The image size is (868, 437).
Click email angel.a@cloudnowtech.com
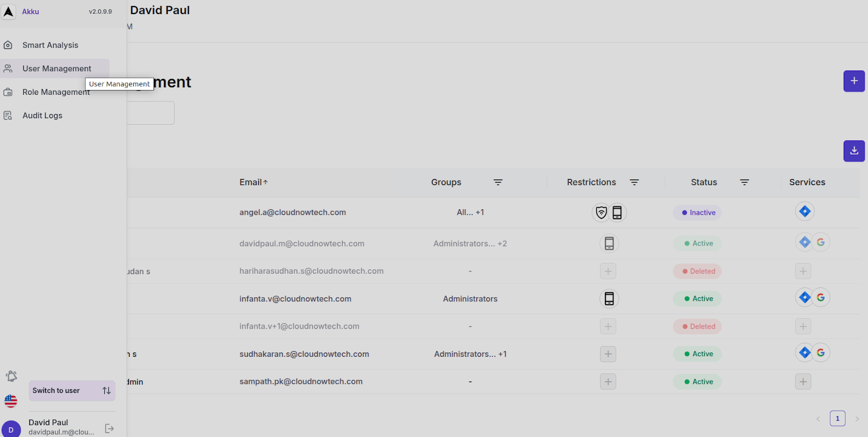click(x=292, y=213)
